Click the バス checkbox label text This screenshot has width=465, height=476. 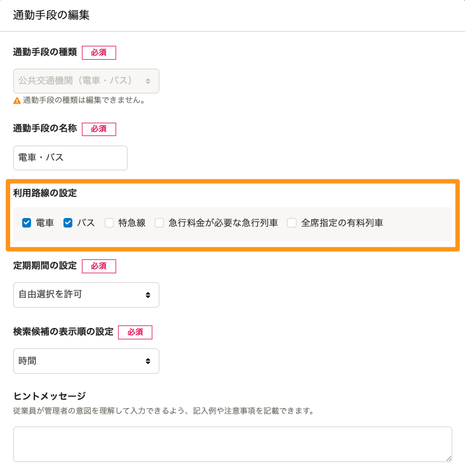coord(86,223)
